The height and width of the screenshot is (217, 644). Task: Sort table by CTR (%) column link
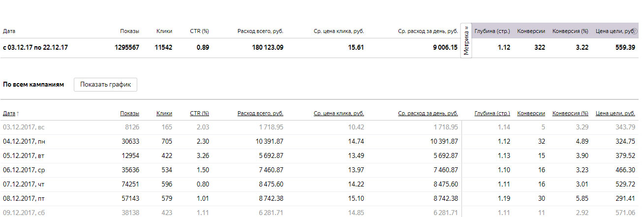[199, 113]
